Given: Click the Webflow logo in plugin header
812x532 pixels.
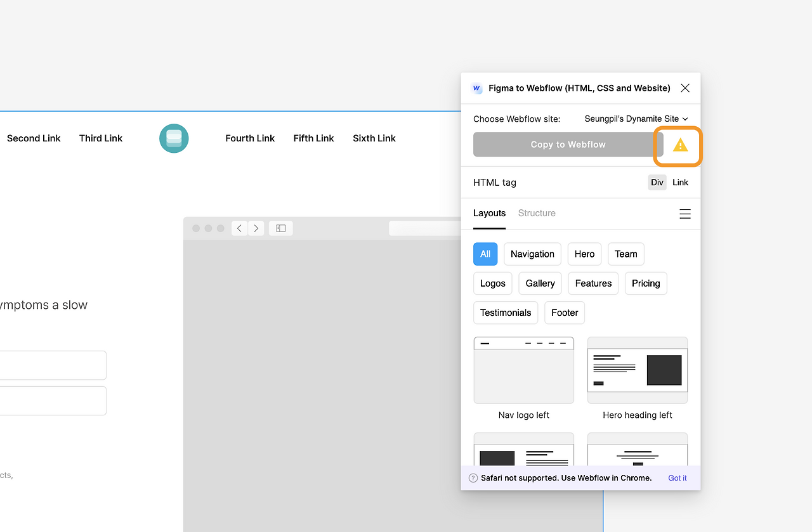Looking at the screenshot, I should [x=476, y=88].
